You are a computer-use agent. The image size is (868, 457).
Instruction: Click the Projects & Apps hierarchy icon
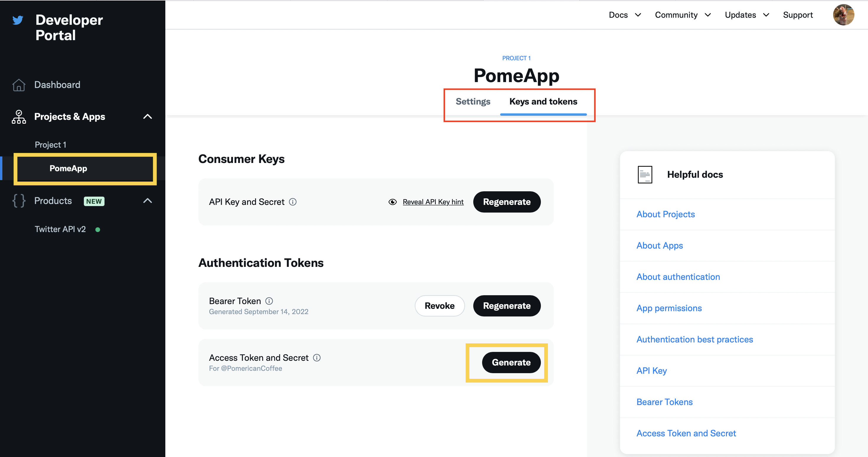click(x=19, y=117)
